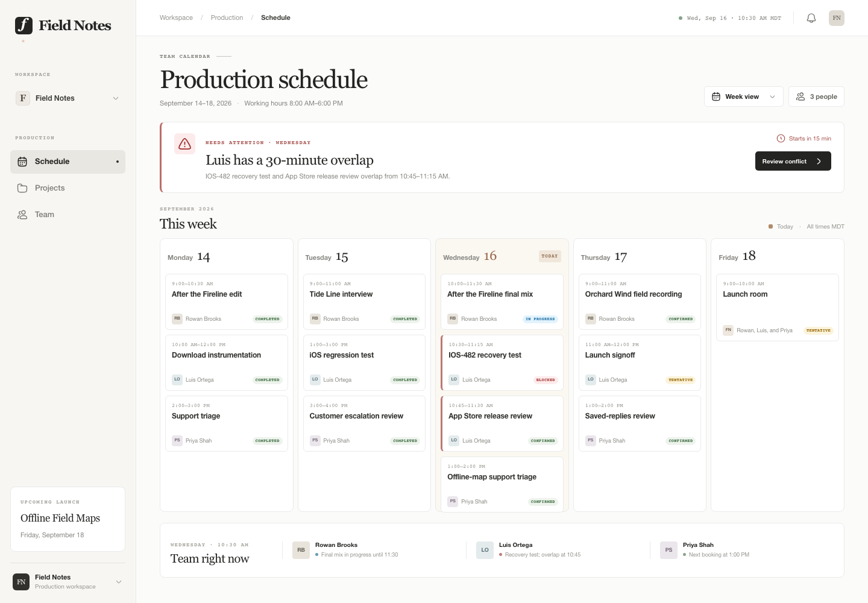This screenshot has width=868, height=603.
Task: Open the IOS-482 recovery test event
Action: [x=502, y=362]
